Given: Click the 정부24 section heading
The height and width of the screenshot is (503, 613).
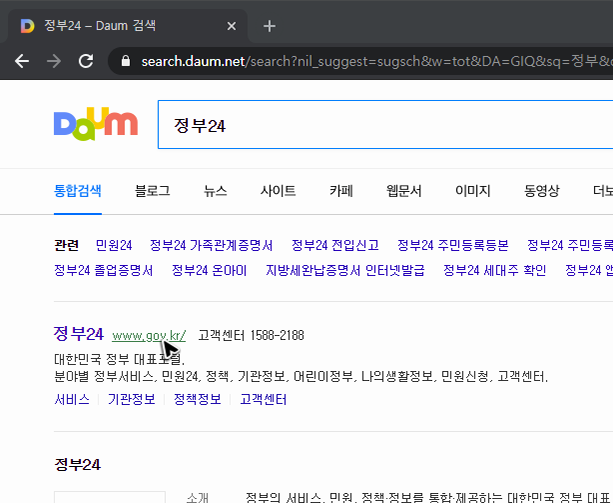Looking at the screenshot, I should click(77, 465).
